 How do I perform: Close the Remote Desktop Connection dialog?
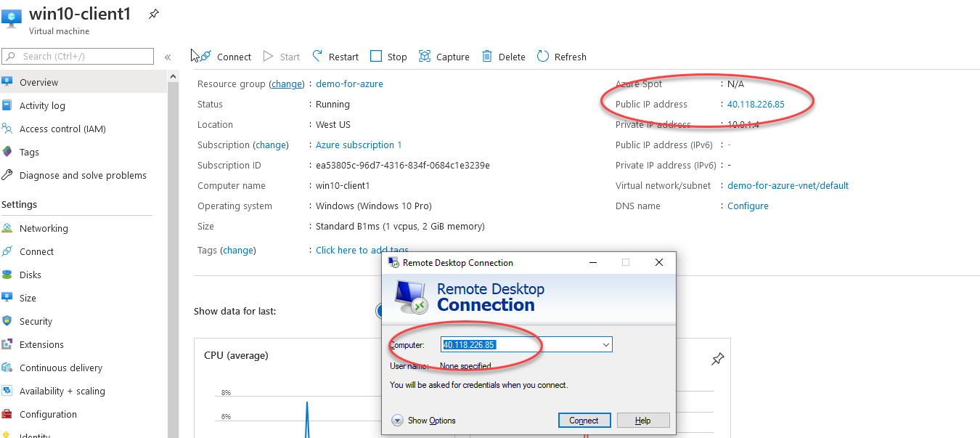pyautogui.click(x=659, y=262)
